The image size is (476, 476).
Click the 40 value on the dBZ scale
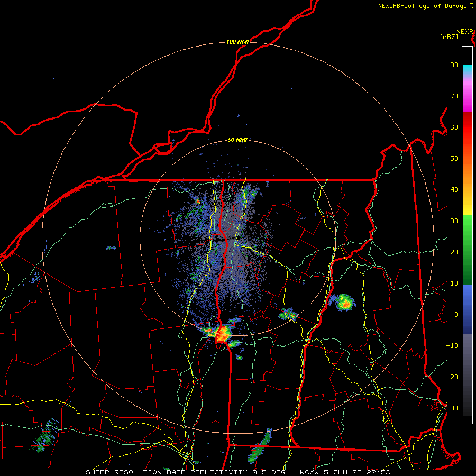point(454,190)
